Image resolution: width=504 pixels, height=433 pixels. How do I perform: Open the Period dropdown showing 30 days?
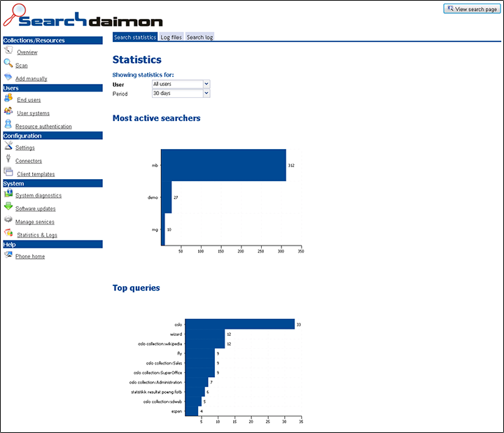(181, 93)
